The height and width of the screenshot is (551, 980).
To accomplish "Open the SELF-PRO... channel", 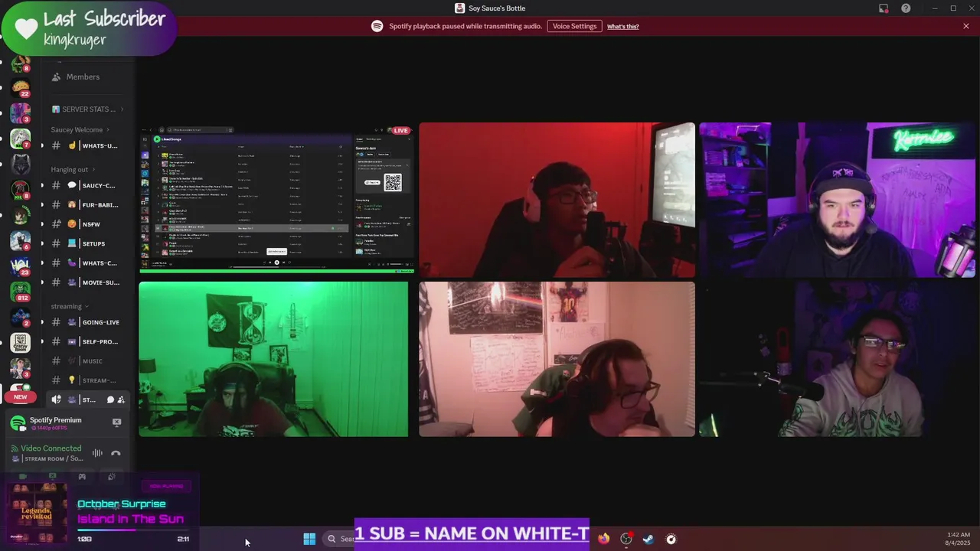I will pos(87,341).
